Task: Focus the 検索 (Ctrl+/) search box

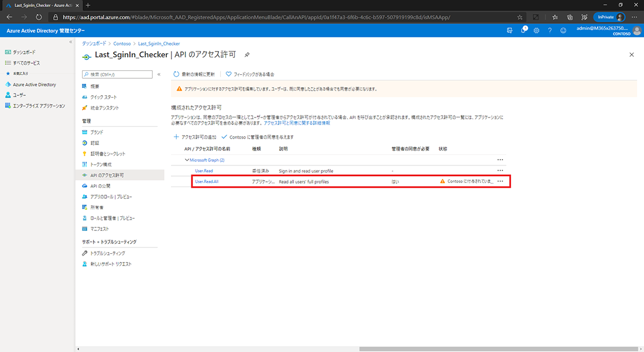Action: [x=117, y=74]
